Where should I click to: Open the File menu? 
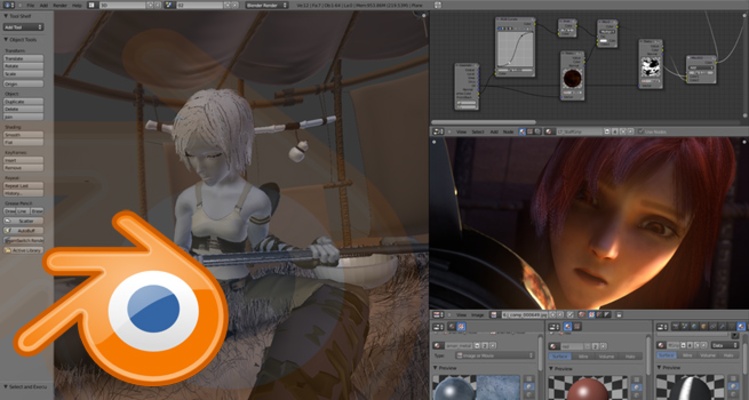point(31,5)
